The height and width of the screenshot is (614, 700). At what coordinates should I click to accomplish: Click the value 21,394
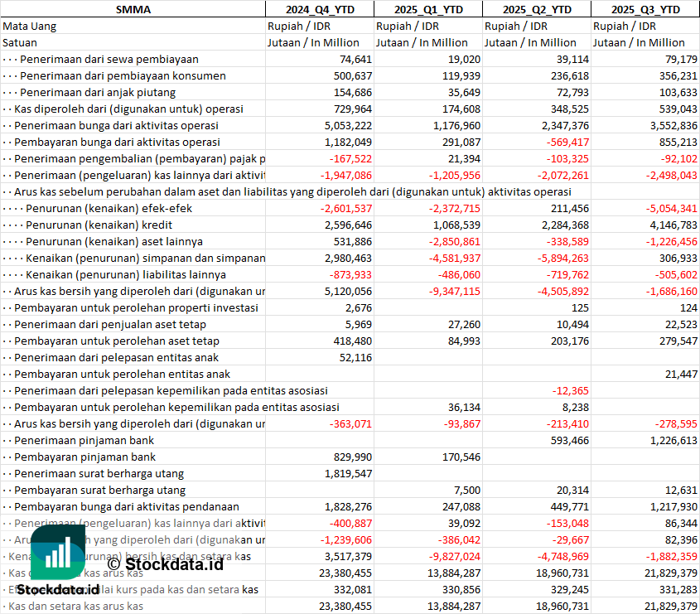464,158
